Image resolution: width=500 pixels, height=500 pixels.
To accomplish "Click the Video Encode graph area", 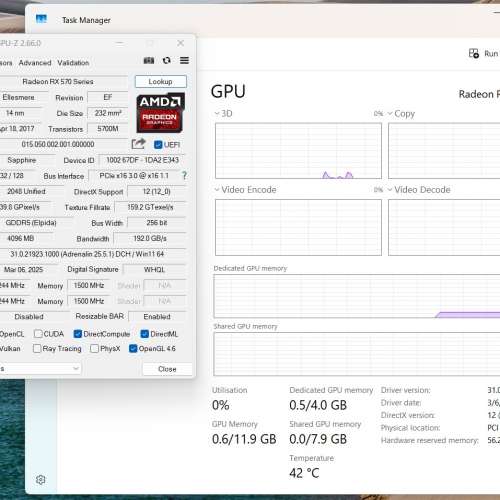I will pos(298,227).
